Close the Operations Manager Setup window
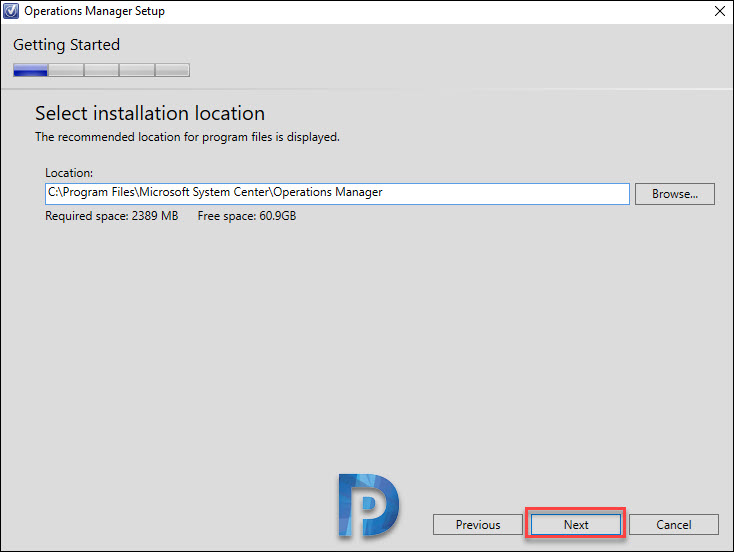 (720, 11)
